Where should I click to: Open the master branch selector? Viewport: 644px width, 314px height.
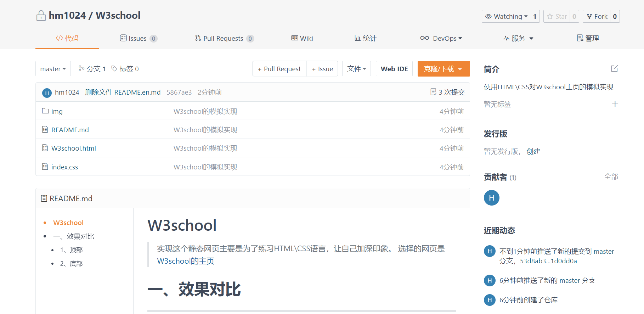pos(53,69)
